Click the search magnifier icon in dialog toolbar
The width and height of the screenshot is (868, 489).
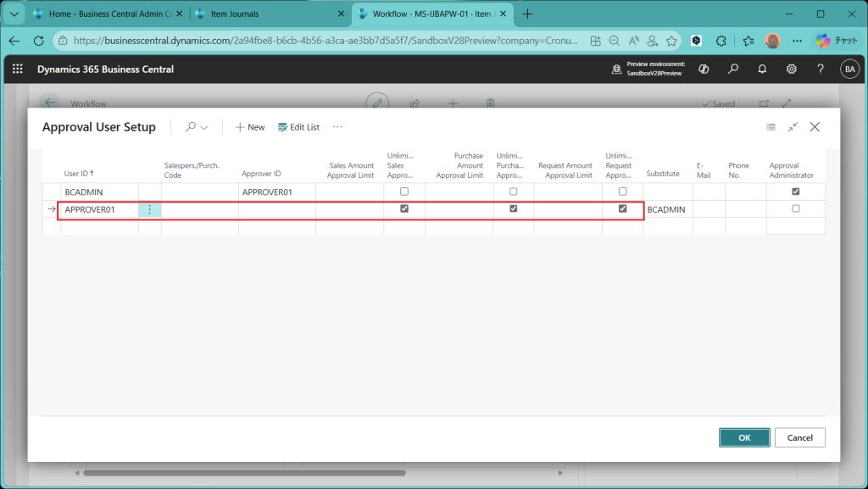pos(191,127)
